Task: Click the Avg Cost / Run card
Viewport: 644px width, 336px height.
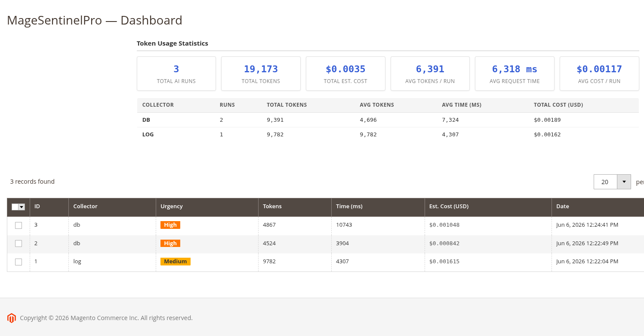Action: point(599,74)
